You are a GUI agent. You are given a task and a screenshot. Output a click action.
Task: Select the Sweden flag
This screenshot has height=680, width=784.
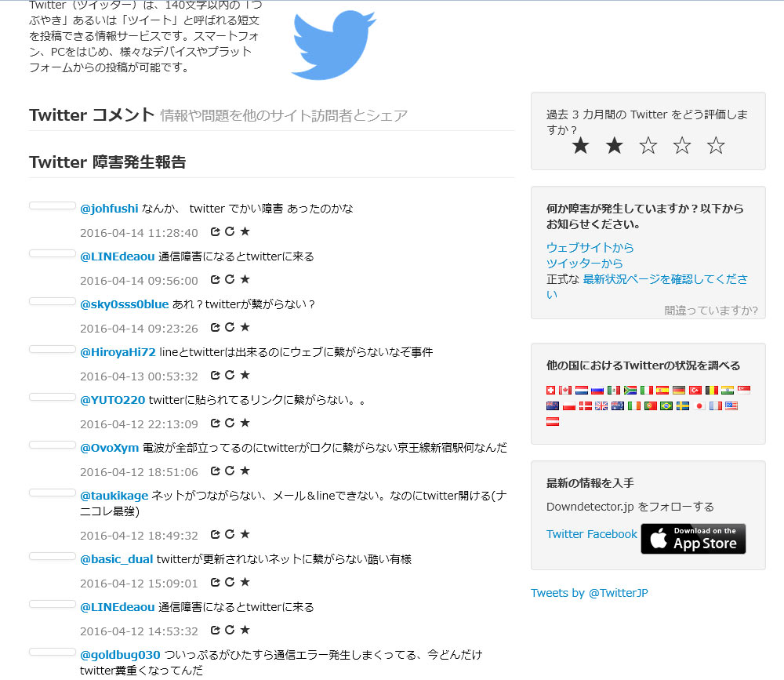tap(683, 405)
